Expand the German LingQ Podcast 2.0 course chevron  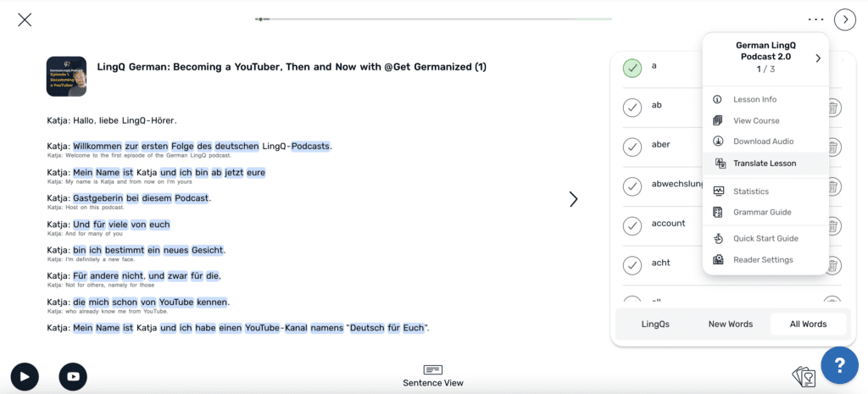coord(818,58)
